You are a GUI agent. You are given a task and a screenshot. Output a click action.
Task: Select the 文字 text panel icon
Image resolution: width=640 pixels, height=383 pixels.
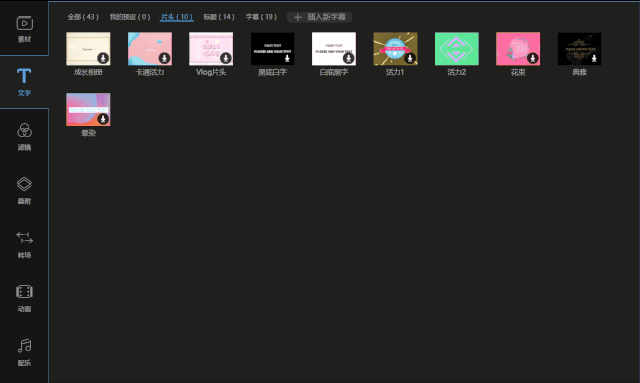coord(24,82)
